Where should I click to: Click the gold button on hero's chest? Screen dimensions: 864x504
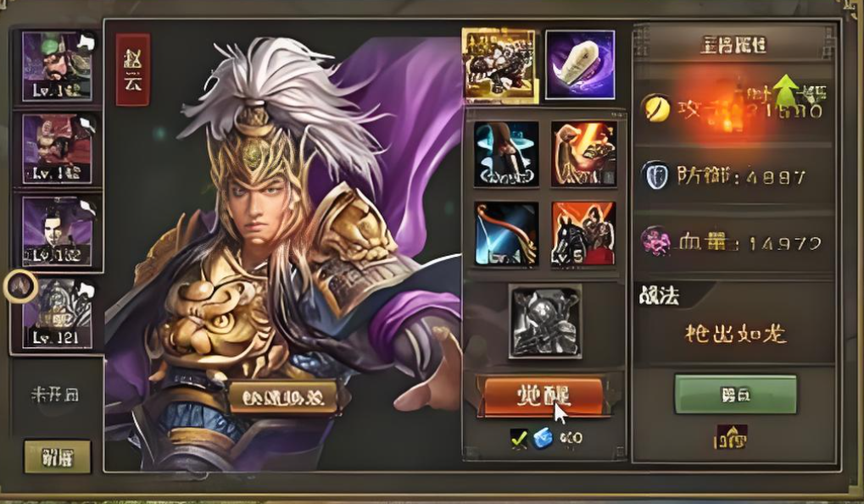(283, 396)
